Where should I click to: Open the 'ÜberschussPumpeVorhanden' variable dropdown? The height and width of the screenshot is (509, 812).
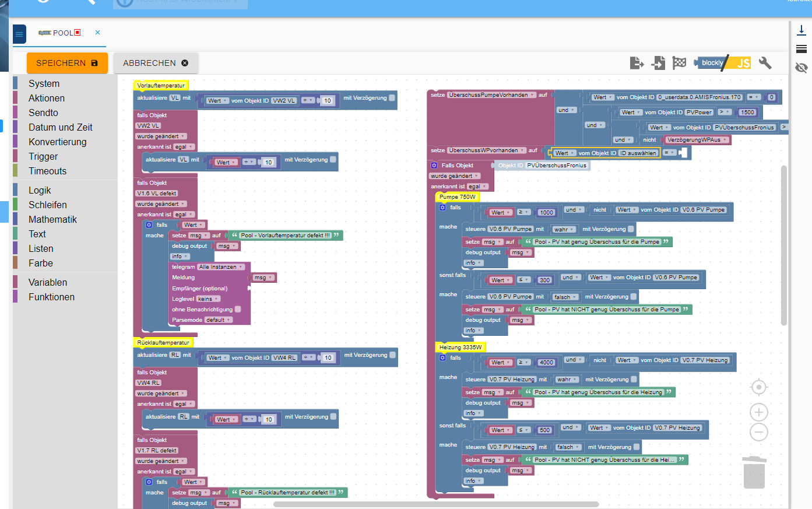pyautogui.click(x=491, y=95)
